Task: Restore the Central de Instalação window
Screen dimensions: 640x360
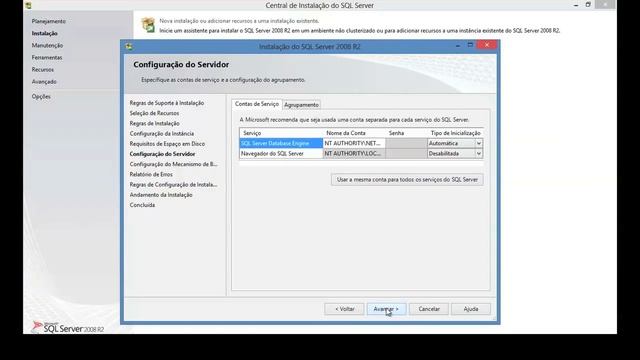Action: point(588,4)
